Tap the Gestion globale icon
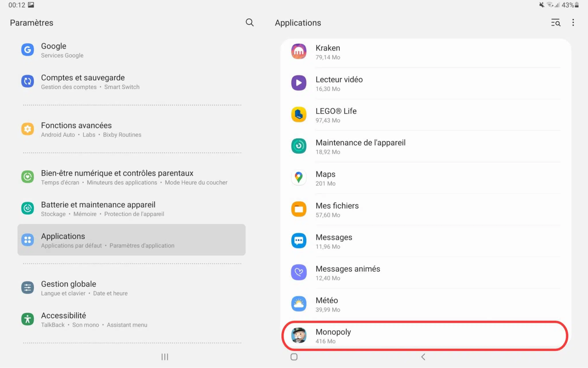This screenshot has height=368, width=588. (28, 288)
